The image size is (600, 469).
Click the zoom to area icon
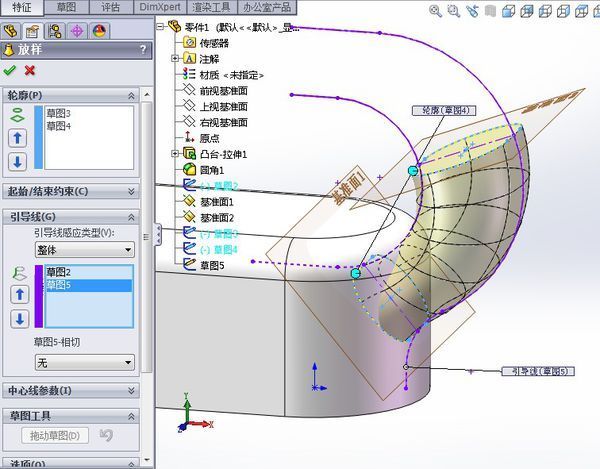pyautogui.click(x=453, y=11)
